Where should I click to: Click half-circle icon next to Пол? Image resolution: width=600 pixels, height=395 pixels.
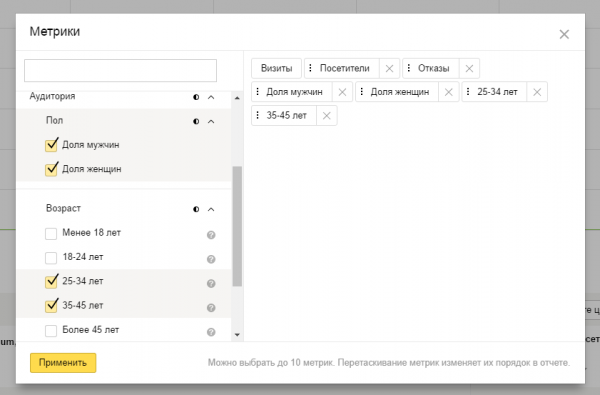pyautogui.click(x=196, y=121)
